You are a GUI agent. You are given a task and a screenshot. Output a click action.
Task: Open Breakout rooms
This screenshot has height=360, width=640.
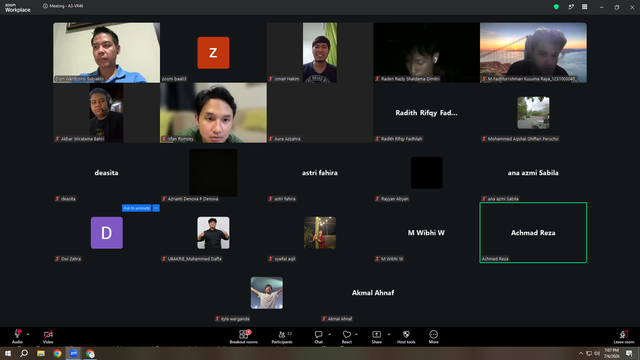click(x=244, y=336)
